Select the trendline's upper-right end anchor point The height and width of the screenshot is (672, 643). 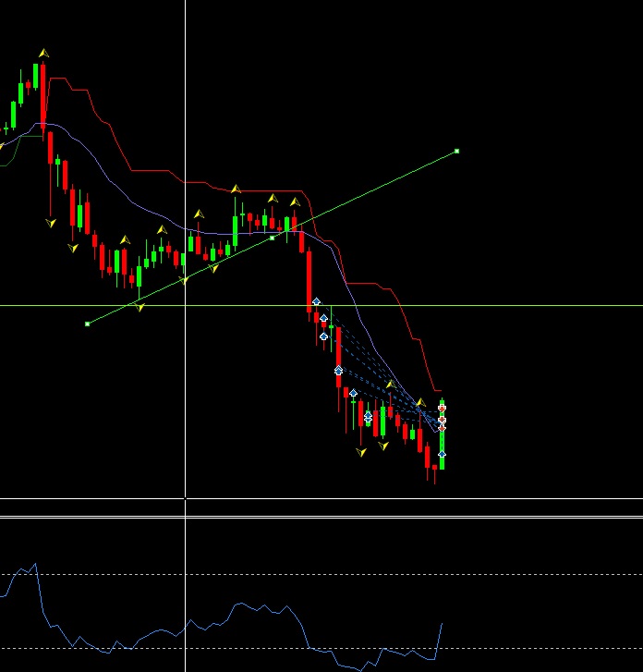tap(456, 152)
